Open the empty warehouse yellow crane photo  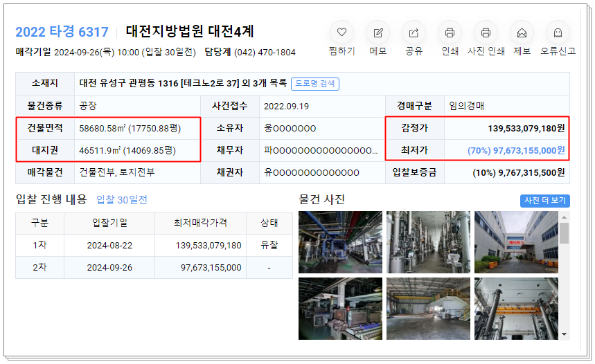tap(429, 309)
